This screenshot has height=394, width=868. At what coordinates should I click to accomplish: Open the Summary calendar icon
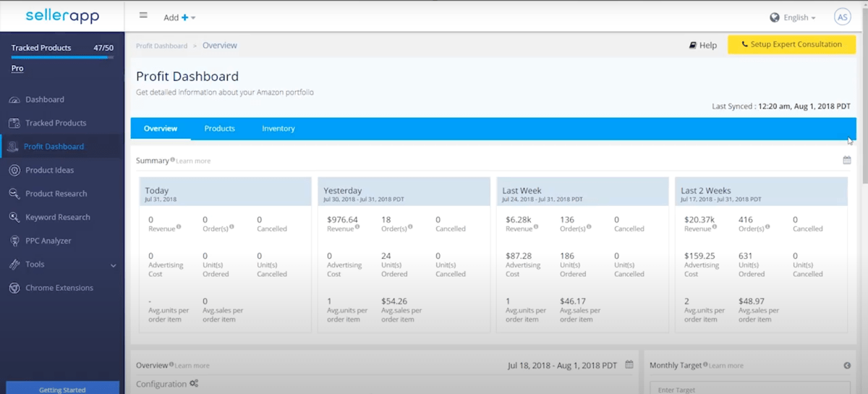[x=847, y=160]
